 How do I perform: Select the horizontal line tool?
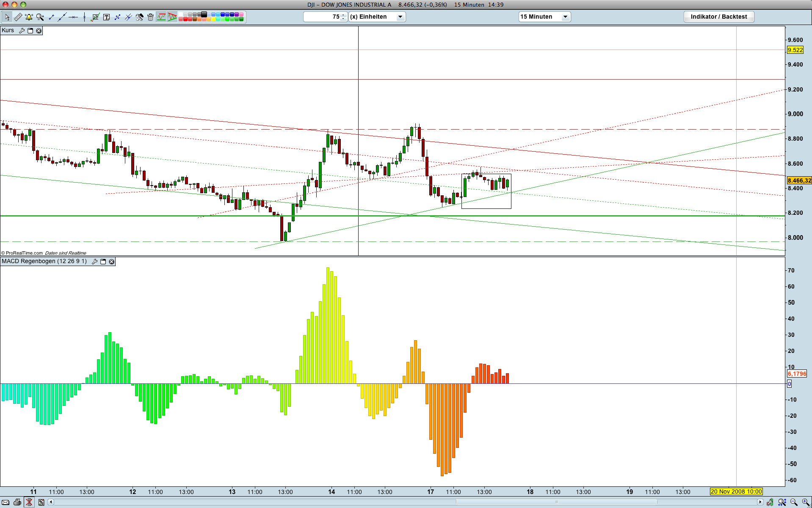click(73, 17)
